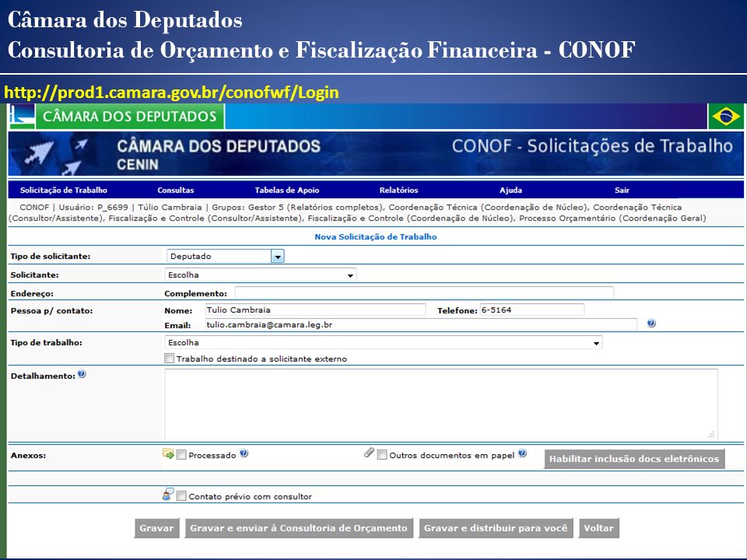This screenshot has height=560, width=747.
Task: Click inside the Detalhamento text area
Action: [x=441, y=404]
